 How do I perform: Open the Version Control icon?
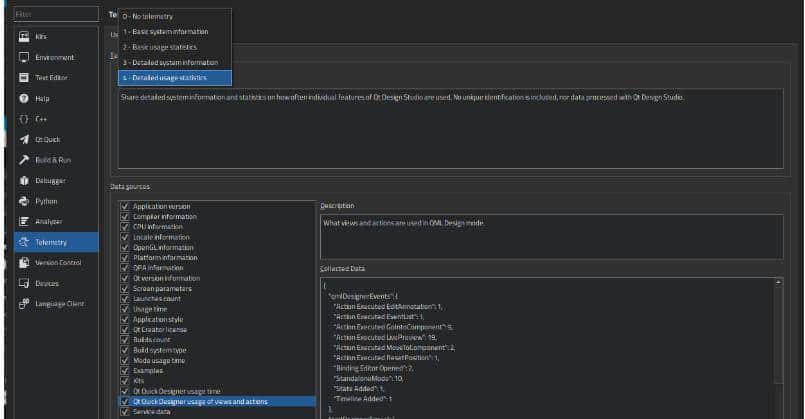[24, 262]
